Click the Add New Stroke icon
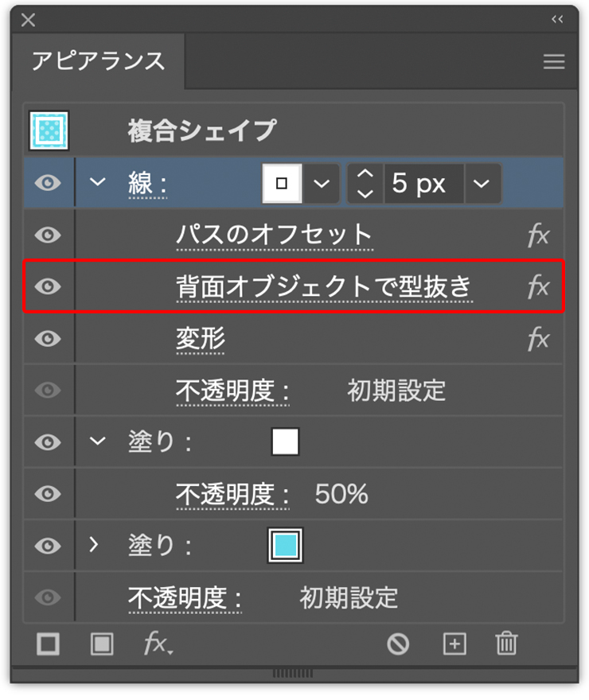Screen dimensions: 589x700 click(x=49, y=644)
